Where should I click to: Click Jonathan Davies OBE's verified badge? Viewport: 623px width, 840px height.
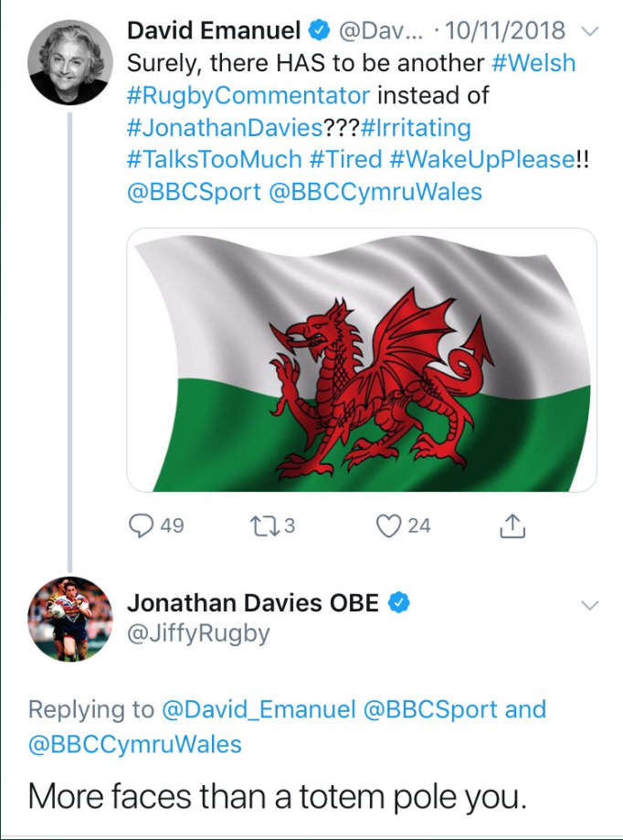[399, 602]
